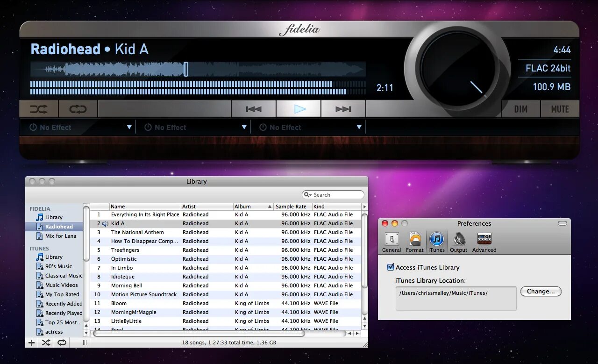Select the iTunes preferences tab icon
Image resolution: width=598 pixels, height=364 pixels.
[x=436, y=242]
